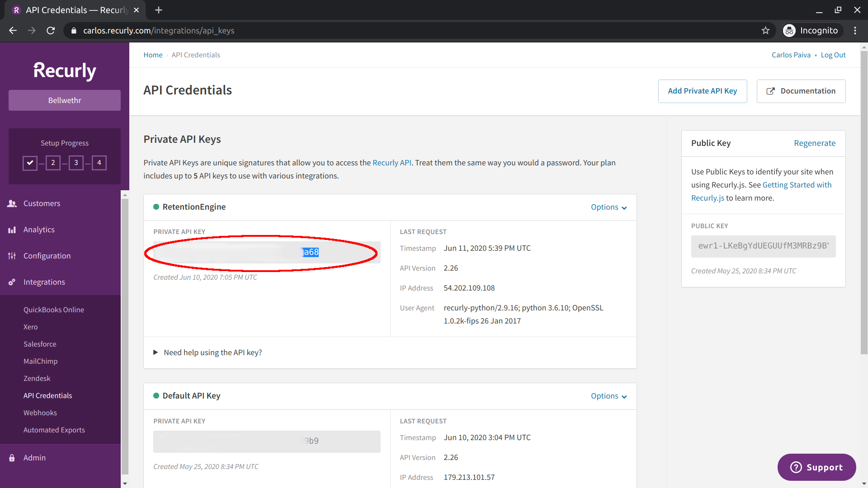Select Webhooks menu item in sidebar
868x488 pixels.
point(40,413)
